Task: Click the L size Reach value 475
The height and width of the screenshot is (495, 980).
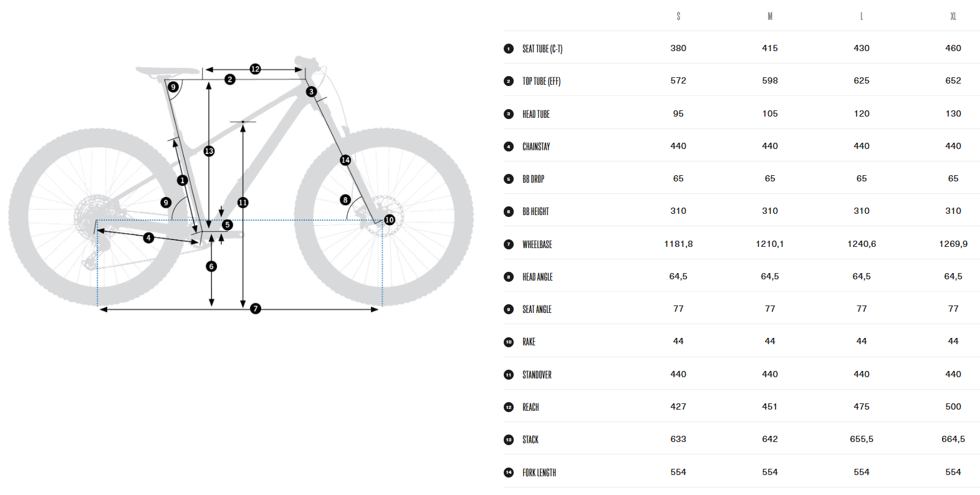Action: tap(862, 406)
